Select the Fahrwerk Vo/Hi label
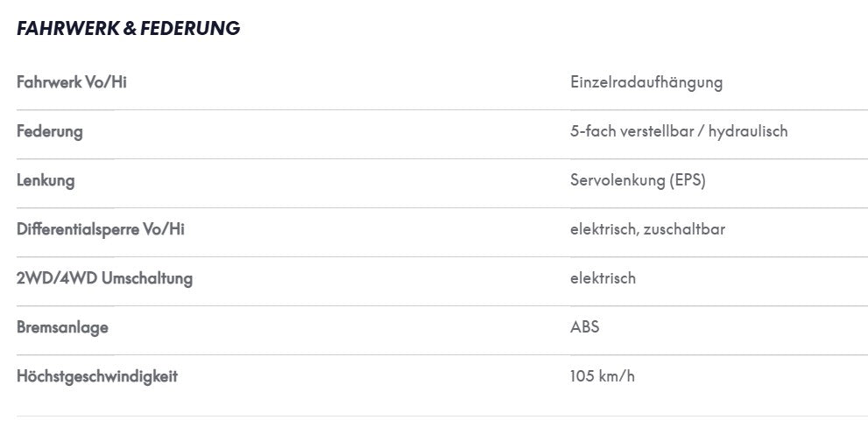The image size is (868, 434). [72, 82]
